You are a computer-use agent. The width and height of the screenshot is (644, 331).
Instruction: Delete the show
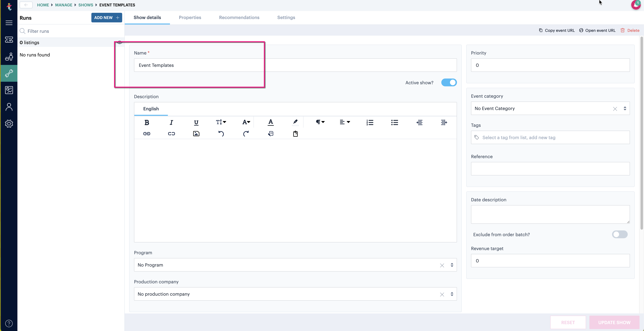[x=630, y=30]
